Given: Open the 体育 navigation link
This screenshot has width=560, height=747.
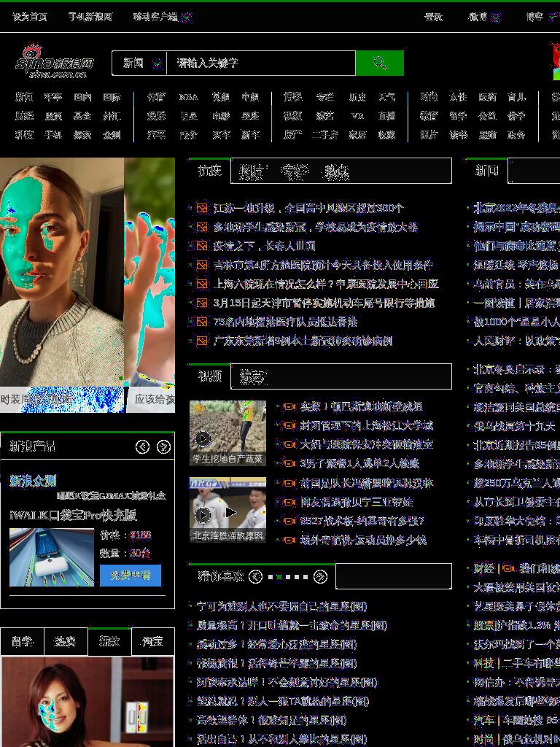Looking at the screenshot, I should [x=156, y=97].
